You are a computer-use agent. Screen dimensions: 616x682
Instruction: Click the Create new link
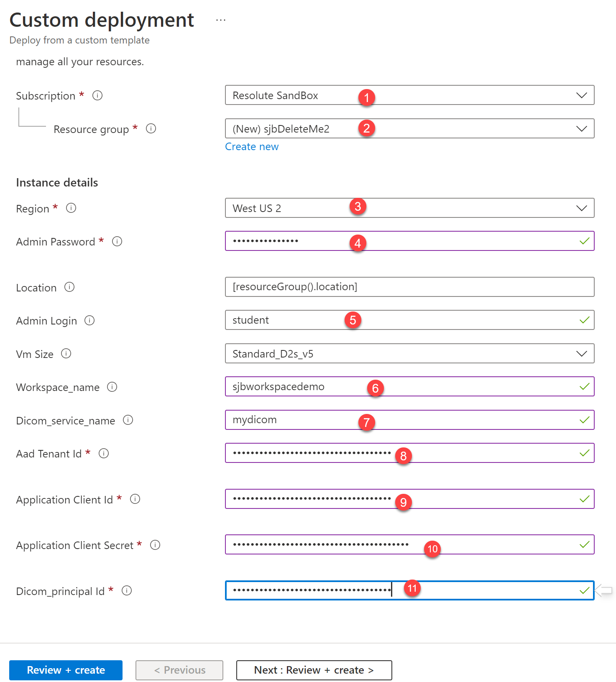[x=252, y=147]
